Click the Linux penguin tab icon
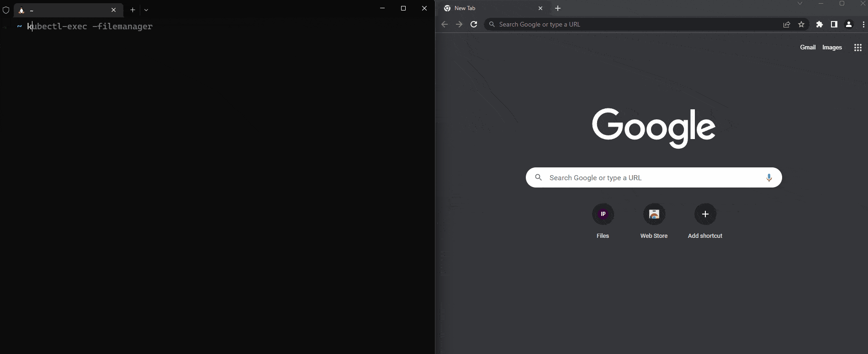The width and height of the screenshot is (868, 354). 21,10
